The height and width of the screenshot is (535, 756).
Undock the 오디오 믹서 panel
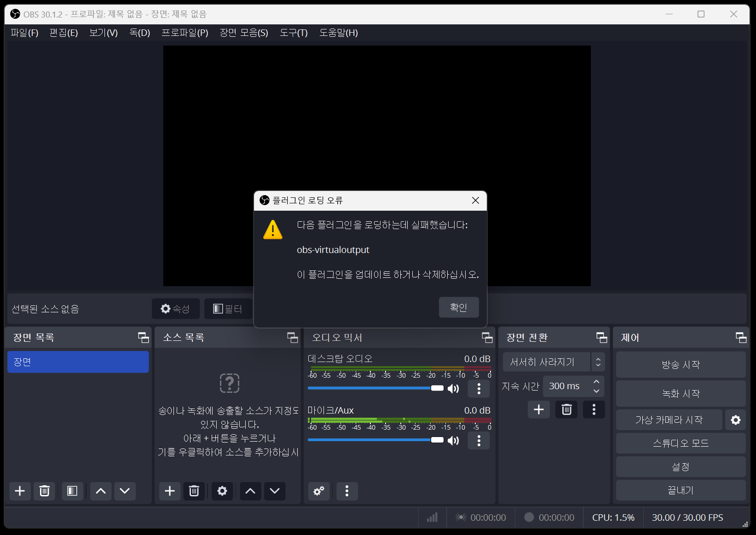[x=487, y=338]
